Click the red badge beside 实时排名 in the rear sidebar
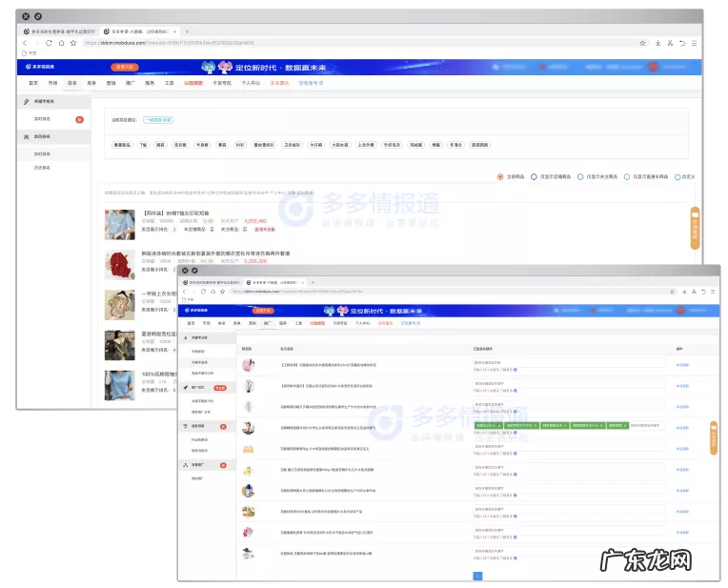 point(79,120)
